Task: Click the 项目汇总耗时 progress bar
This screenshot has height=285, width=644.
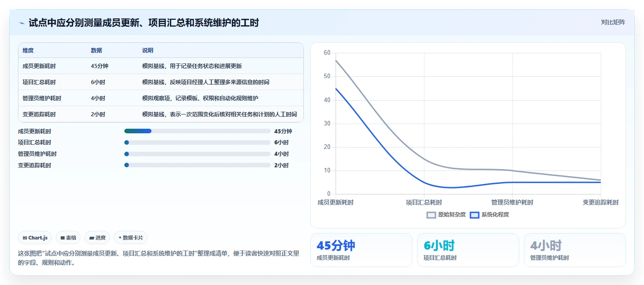Action: (x=197, y=142)
